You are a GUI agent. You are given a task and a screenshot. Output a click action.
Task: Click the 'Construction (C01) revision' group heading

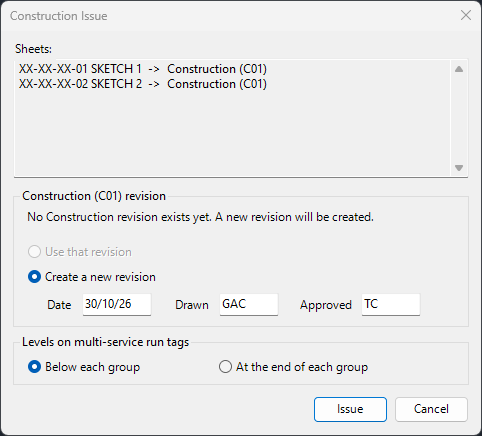coord(94,196)
